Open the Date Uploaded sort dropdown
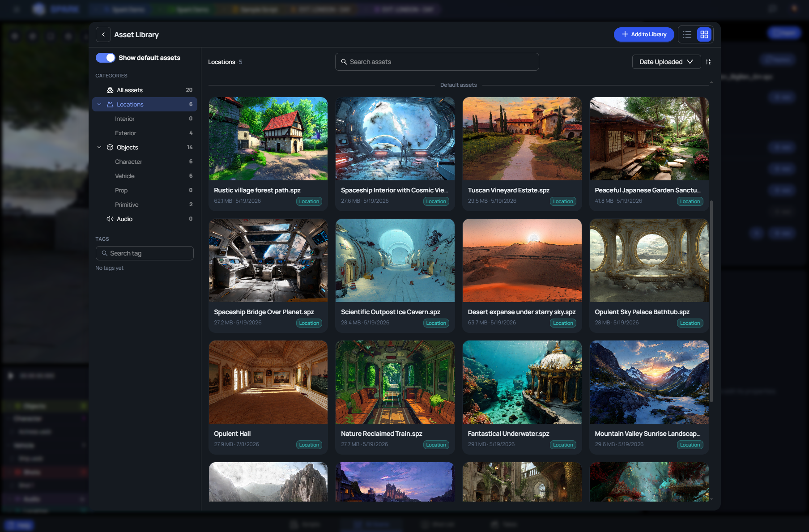 666,62
